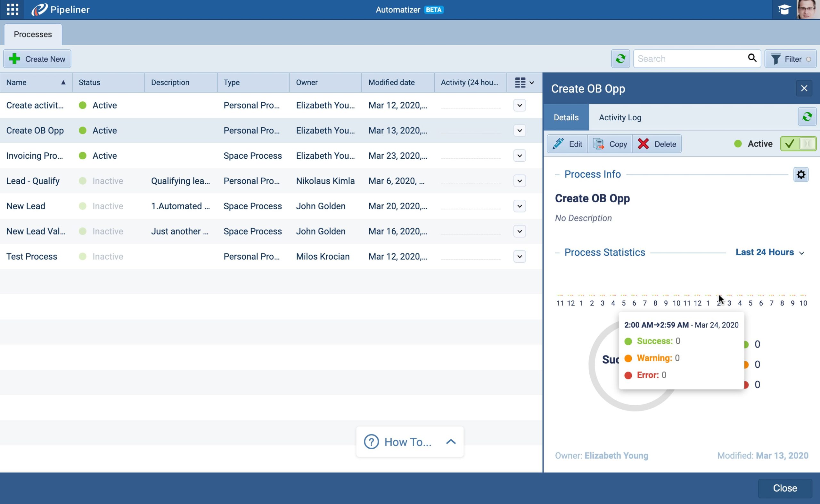Image resolution: width=820 pixels, height=504 pixels.
Task: Delete the Create OB Opp process
Action: [657, 144]
